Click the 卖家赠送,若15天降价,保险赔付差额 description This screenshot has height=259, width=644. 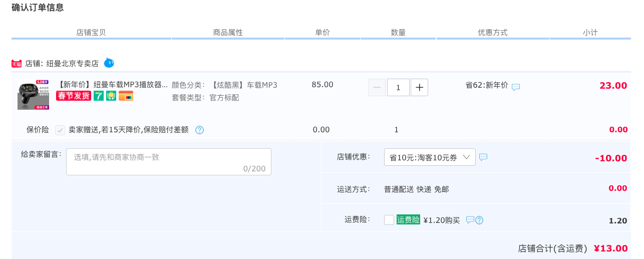(129, 130)
